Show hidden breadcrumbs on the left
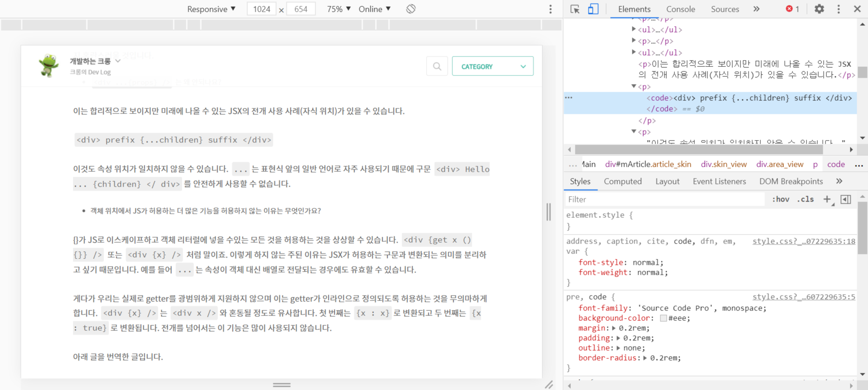This screenshot has width=868, height=390. tap(573, 165)
